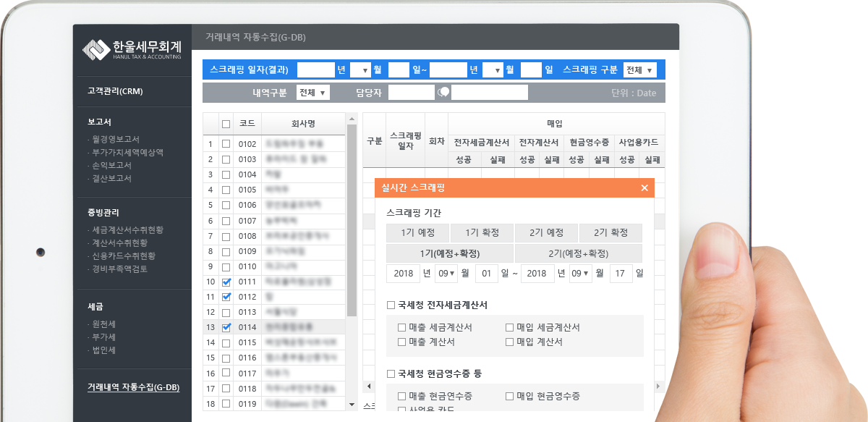Click the table horizontal scrollbar left arrow
868x422 pixels.
pyautogui.click(x=367, y=387)
